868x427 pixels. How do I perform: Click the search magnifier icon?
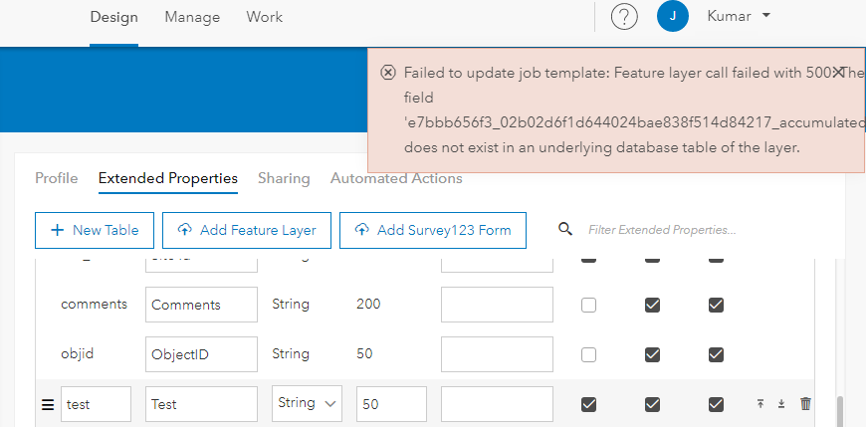565,230
